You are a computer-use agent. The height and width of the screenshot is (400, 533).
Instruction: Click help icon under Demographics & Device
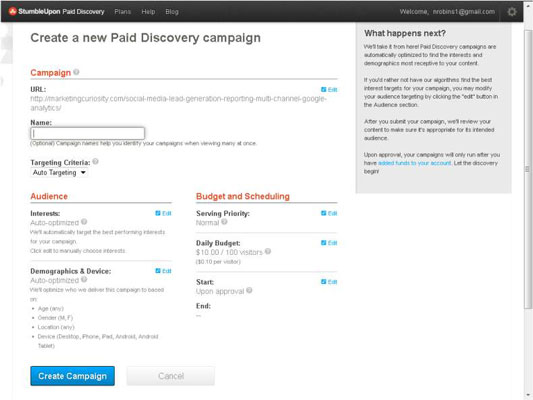(84, 279)
